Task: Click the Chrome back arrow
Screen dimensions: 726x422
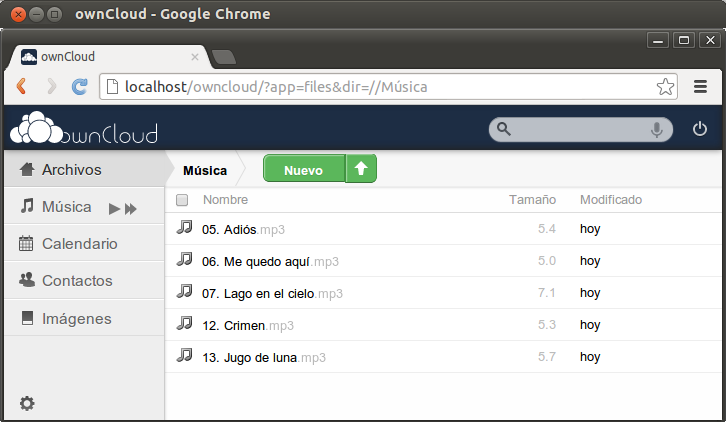Action: [21, 86]
